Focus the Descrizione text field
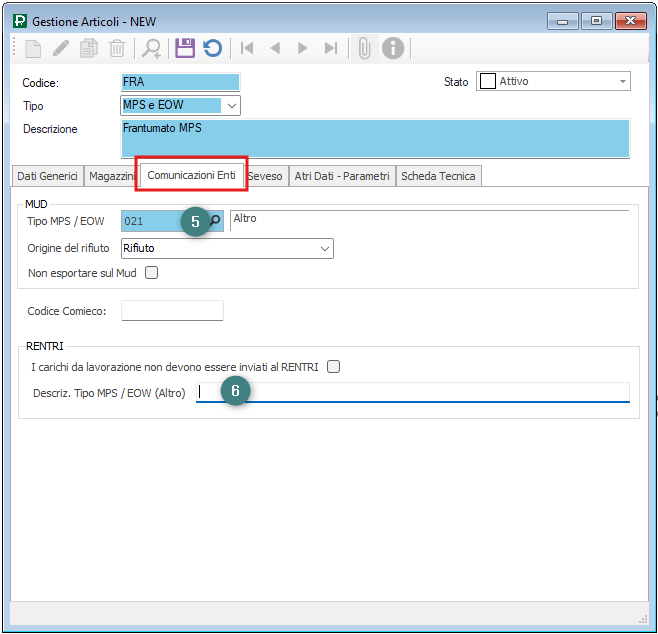The image size is (658, 634). point(375,138)
